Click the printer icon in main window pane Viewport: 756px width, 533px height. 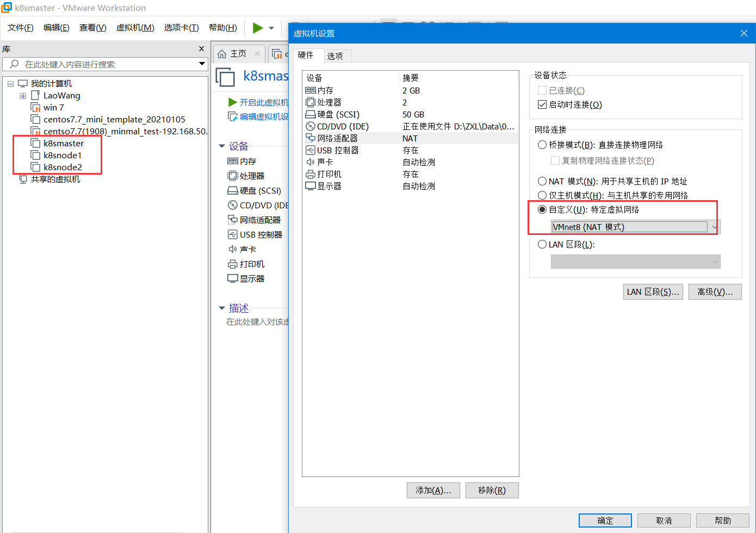click(x=233, y=264)
